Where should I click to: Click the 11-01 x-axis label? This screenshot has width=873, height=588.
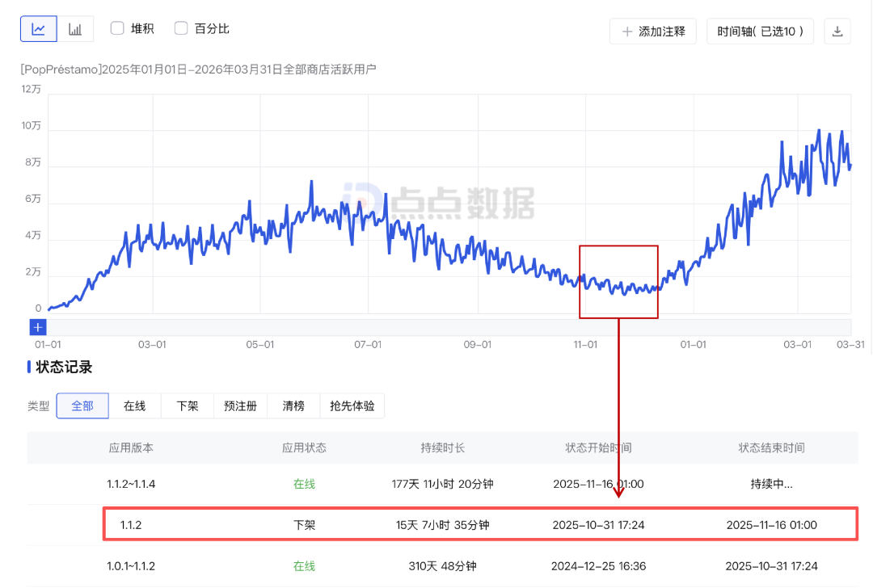tap(585, 345)
